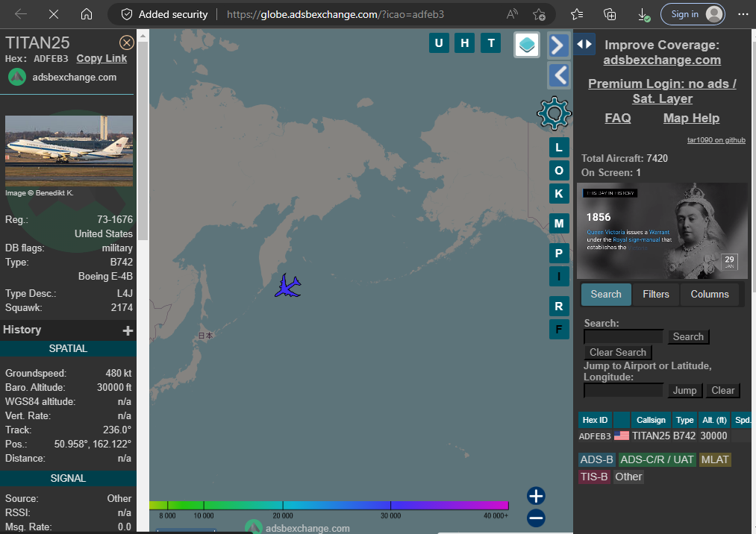Screen dimensions: 756x534
Task: Add this page to favorites star icon
Action: coord(539,14)
